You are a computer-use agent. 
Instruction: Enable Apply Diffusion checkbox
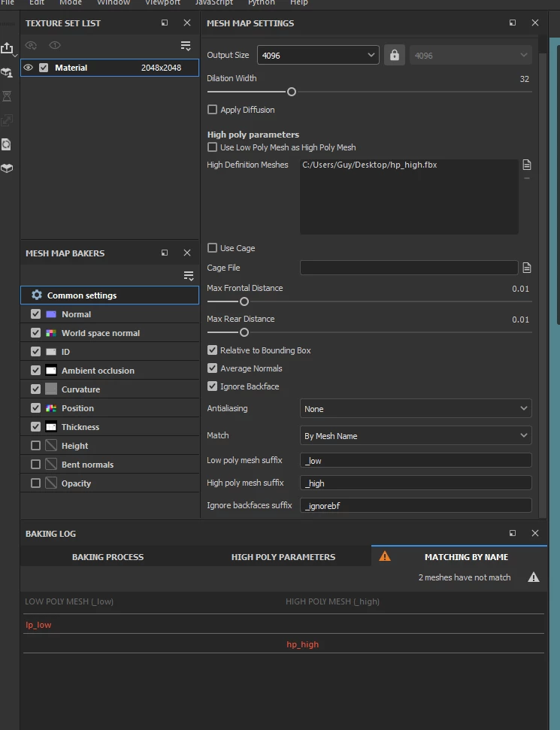pyautogui.click(x=212, y=110)
